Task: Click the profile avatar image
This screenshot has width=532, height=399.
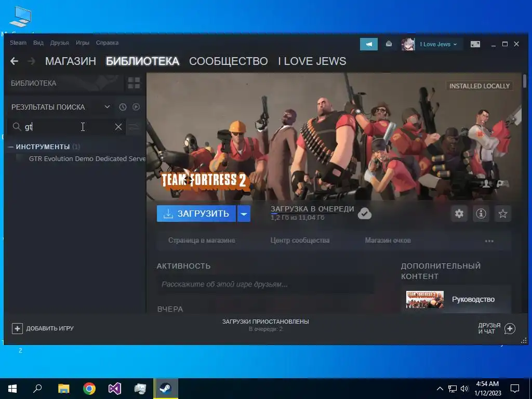Action: point(408,44)
